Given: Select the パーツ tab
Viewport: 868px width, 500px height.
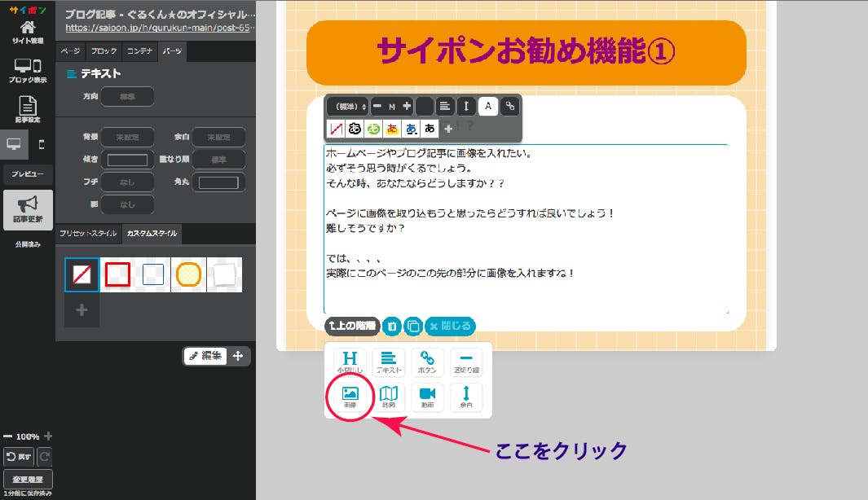Looking at the screenshot, I should (172, 50).
